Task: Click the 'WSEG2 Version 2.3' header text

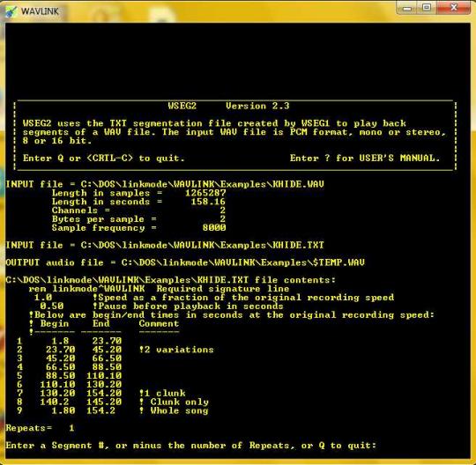Action: point(228,106)
